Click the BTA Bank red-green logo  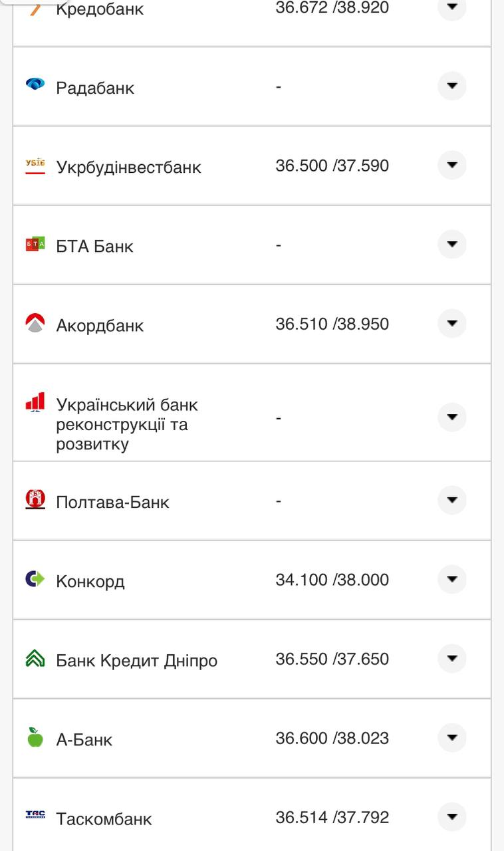point(35,245)
